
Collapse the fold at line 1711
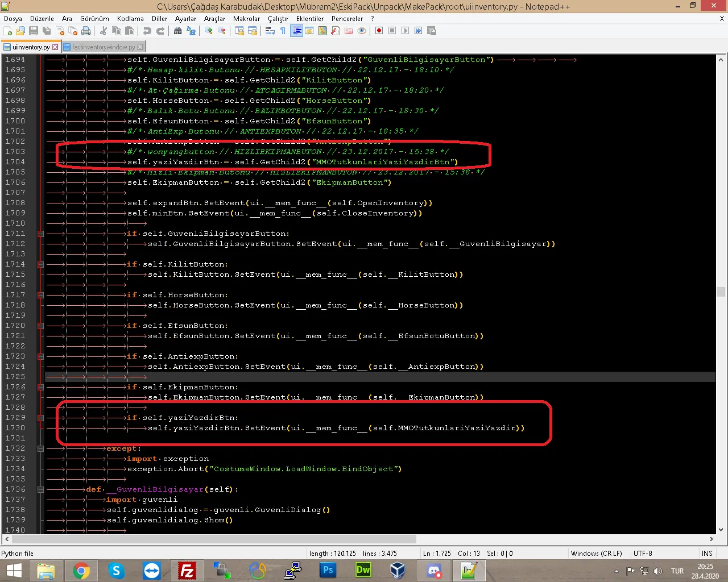click(x=41, y=234)
